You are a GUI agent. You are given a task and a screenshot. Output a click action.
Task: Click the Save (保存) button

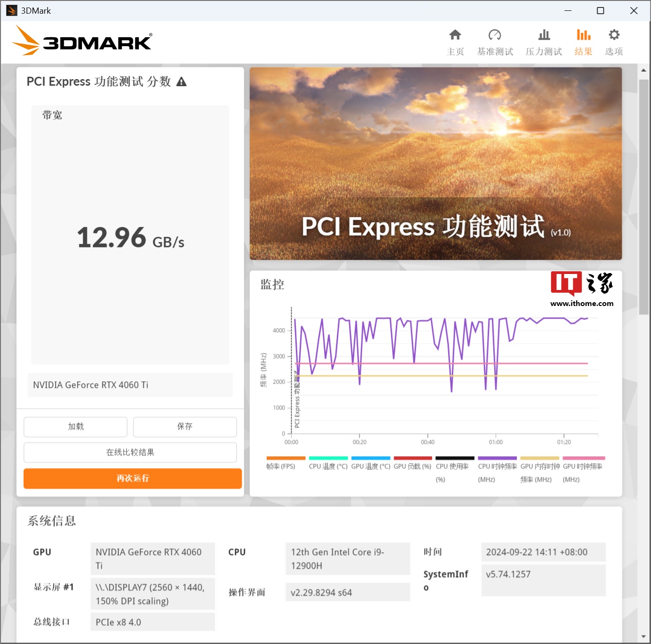point(185,427)
